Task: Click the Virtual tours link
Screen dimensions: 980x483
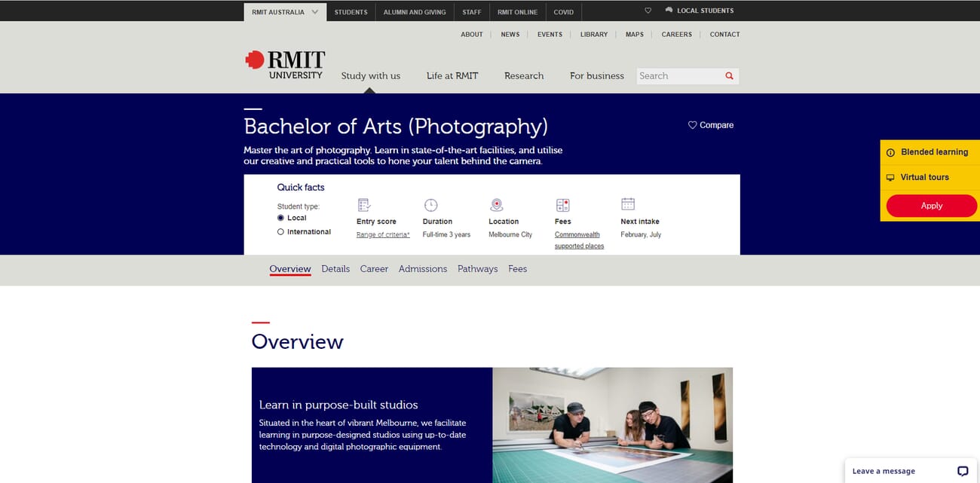Action: coord(925,178)
